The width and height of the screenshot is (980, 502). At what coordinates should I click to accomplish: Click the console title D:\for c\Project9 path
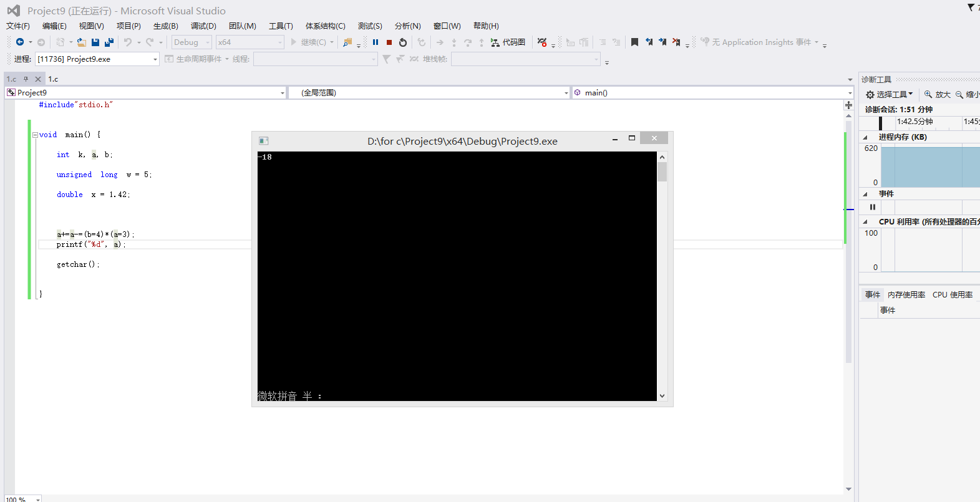(462, 142)
